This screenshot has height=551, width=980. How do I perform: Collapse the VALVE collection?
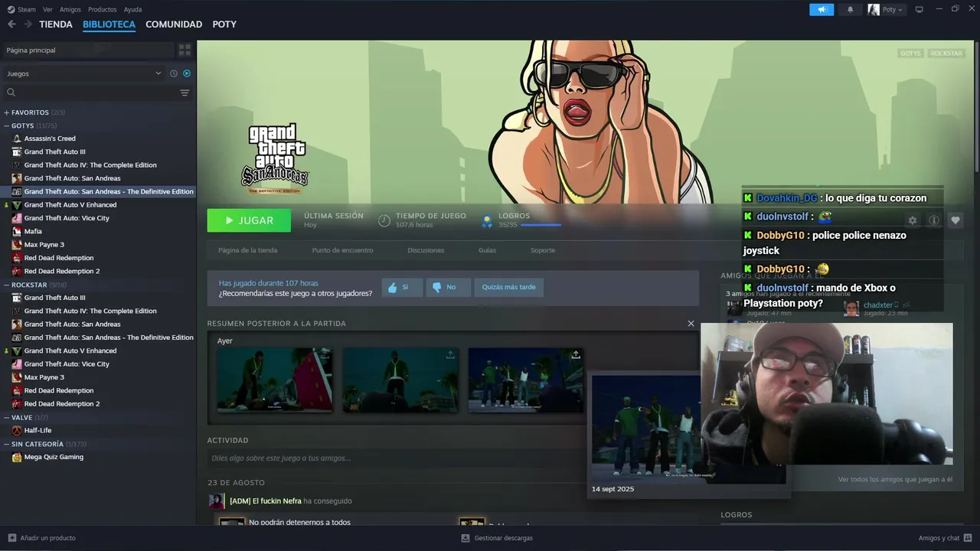tap(7, 418)
